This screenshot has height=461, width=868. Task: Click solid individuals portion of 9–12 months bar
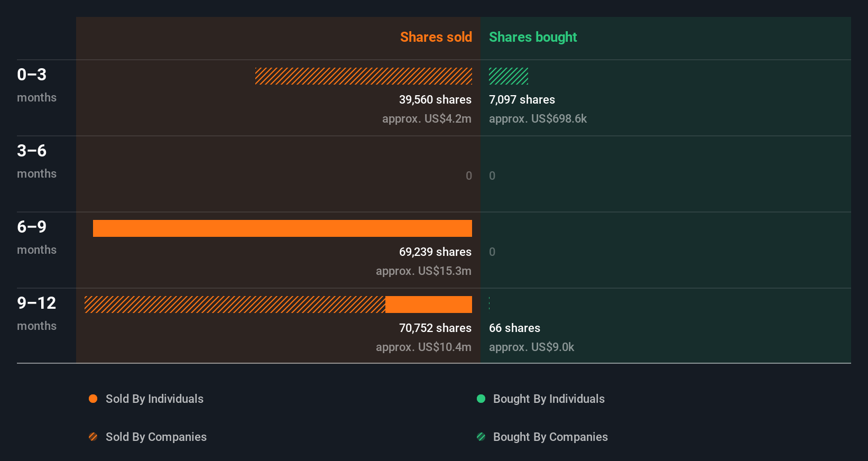(429, 305)
